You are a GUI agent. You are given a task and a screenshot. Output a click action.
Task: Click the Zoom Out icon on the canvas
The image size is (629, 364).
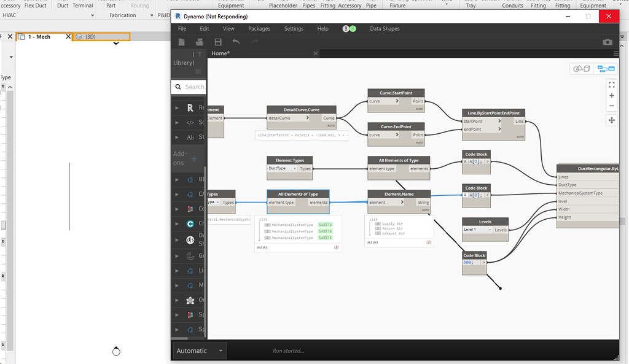pos(612,106)
